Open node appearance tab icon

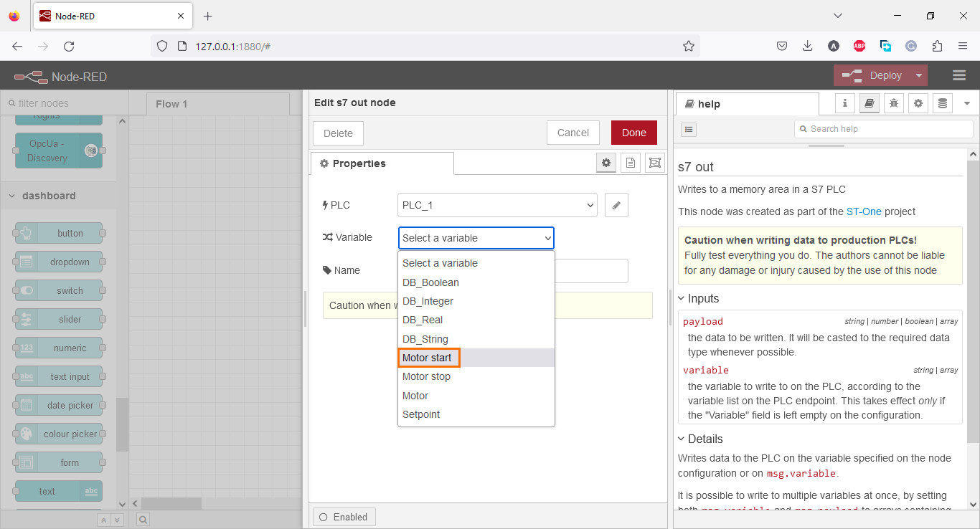pos(655,163)
